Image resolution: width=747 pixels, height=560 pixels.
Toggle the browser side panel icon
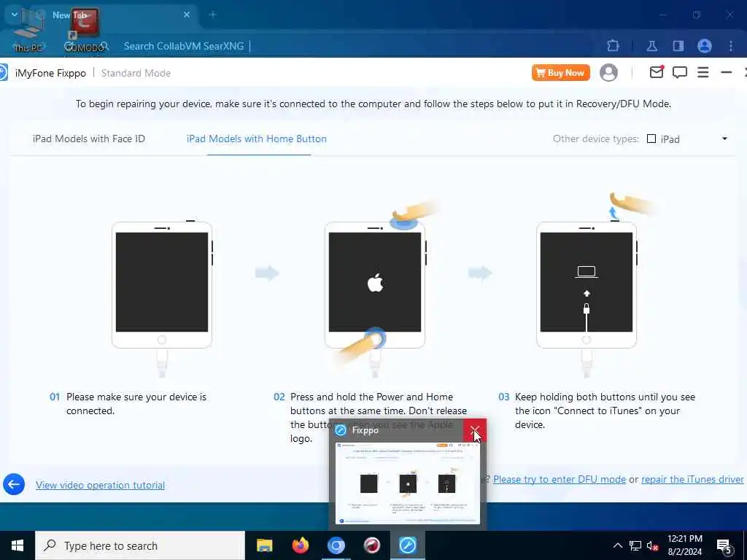click(x=678, y=46)
